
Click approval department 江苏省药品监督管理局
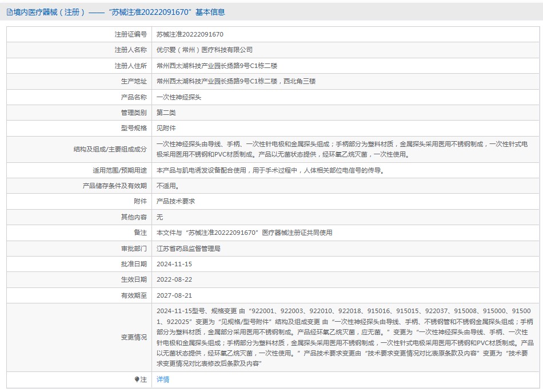(189, 249)
